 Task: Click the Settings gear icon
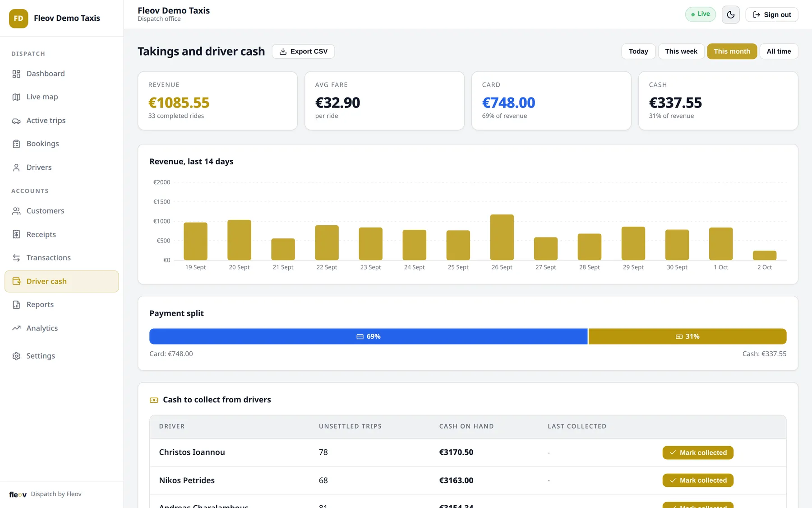point(16,356)
